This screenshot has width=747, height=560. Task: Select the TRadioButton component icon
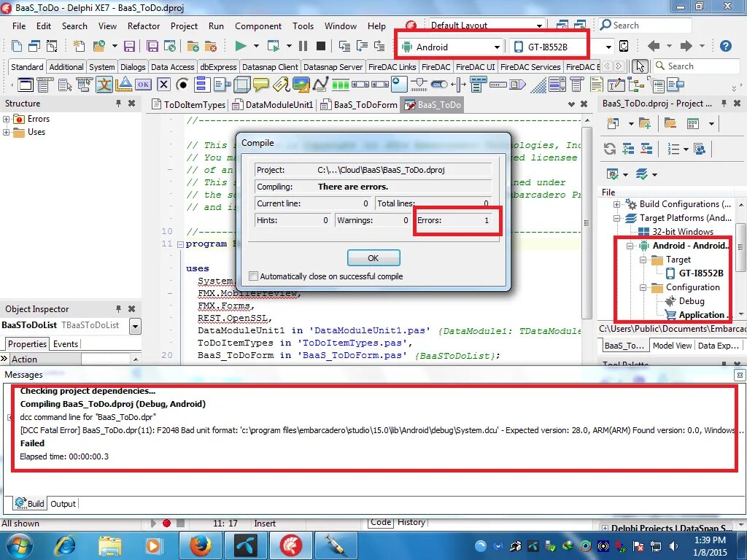tap(182, 85)
